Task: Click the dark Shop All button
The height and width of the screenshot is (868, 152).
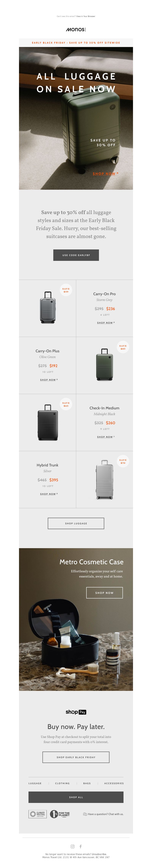Action: click(x=76, y=797)
